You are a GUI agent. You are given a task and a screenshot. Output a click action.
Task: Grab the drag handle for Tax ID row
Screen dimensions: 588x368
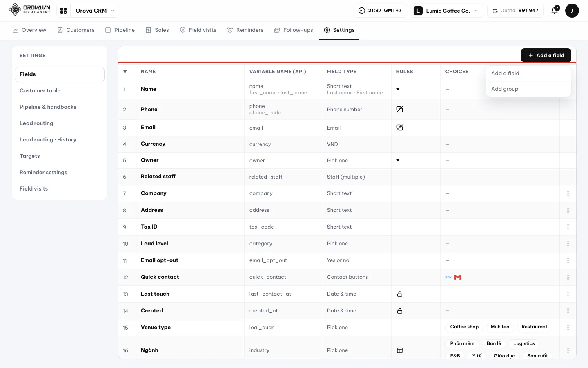tap(568, 227)
